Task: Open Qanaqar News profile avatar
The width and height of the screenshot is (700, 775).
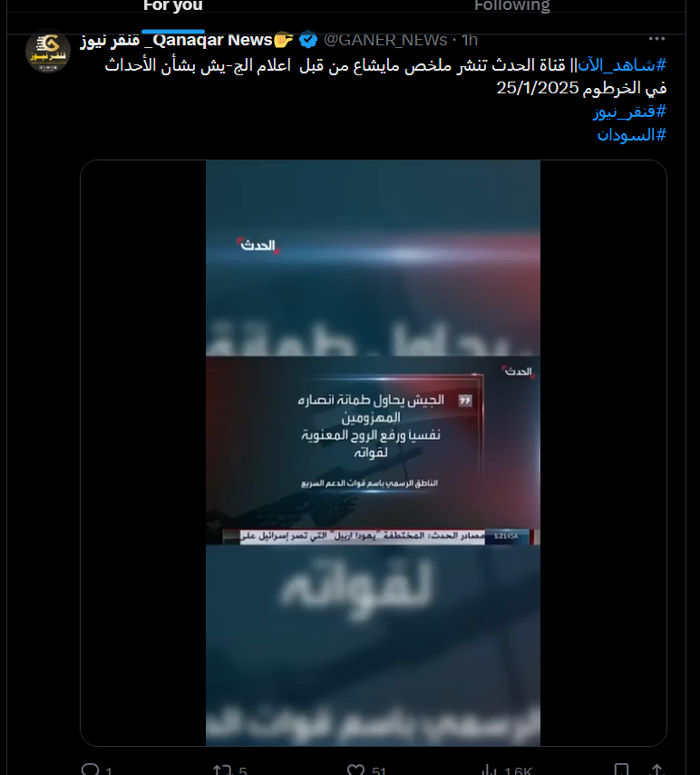Action: [48, 51]
